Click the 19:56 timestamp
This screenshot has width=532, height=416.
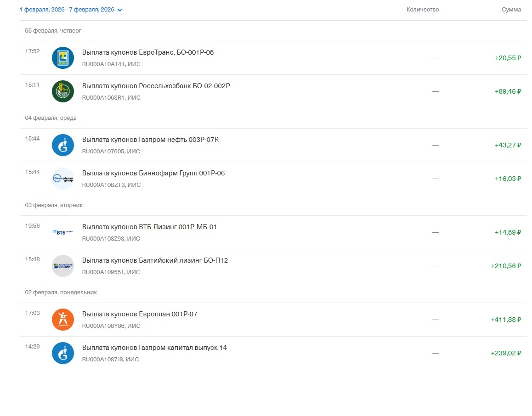(x=32, y=226)
